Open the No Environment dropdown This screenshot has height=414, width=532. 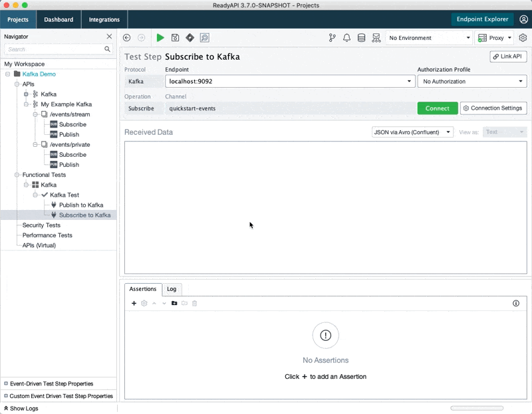(x=429, y=38)
